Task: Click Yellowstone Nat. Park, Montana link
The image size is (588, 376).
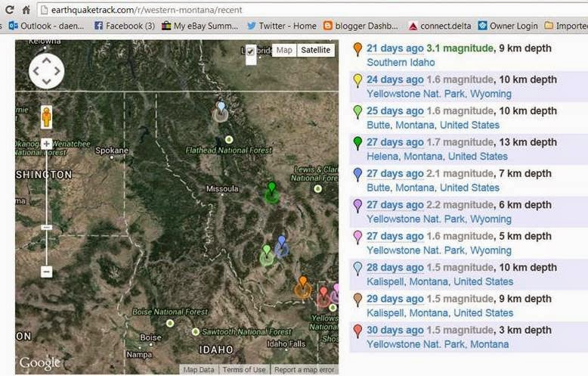Action: point(438,344)
